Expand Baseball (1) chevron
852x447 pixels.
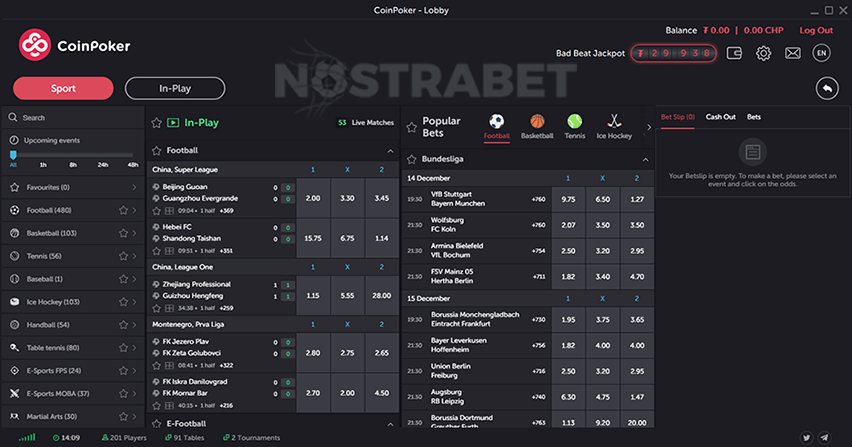(x=134, y=279)
